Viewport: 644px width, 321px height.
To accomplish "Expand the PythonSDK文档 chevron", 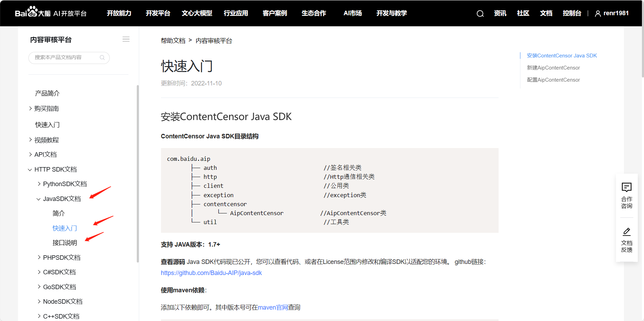I will (39, 184).
